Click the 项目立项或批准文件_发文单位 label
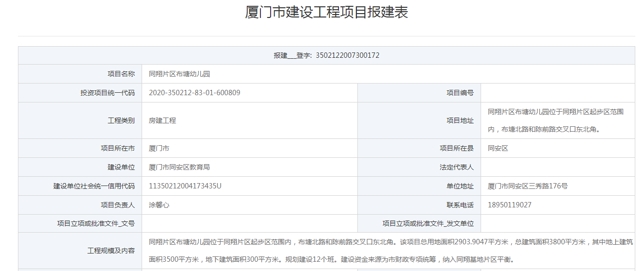This screenshot has width=644, height=271. (428, 224)
